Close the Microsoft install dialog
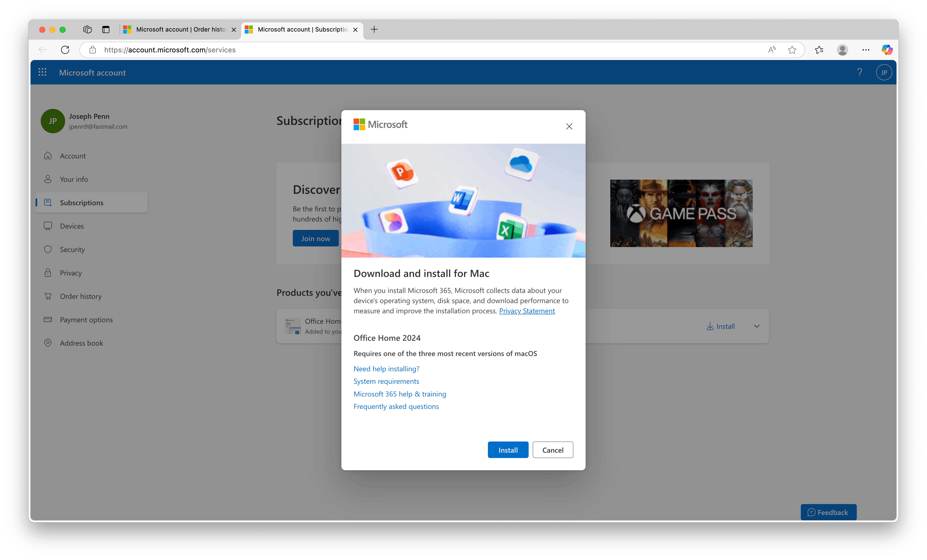The height and width of the screenshot is (560, 927). click(569, 126)
